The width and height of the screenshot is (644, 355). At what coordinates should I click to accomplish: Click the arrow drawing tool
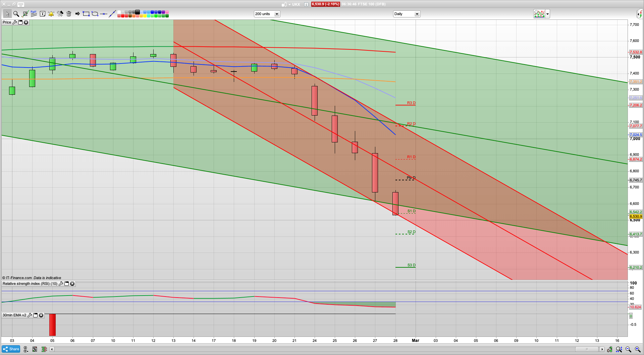[x=77, y=14]
